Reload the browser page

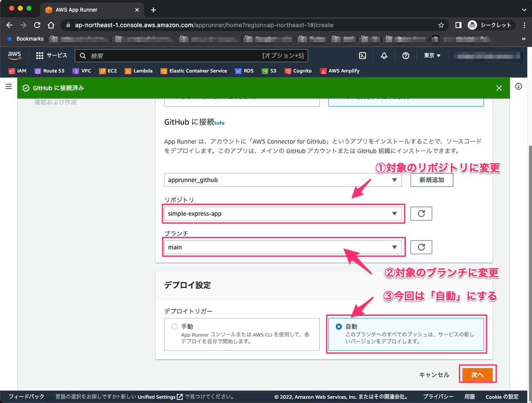pyautogui.click(x=37, y=25)
